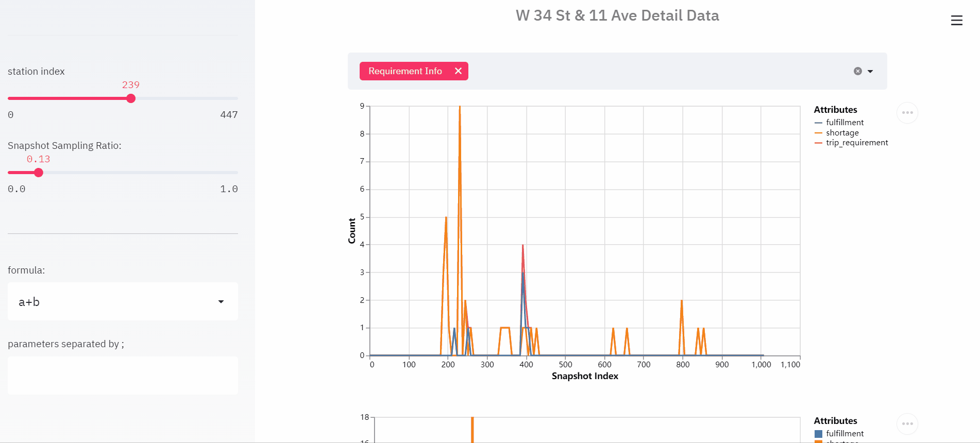Click the W 34 St & 11 Ave title
The width and height of the screenshot is (980, 443).
617,15
